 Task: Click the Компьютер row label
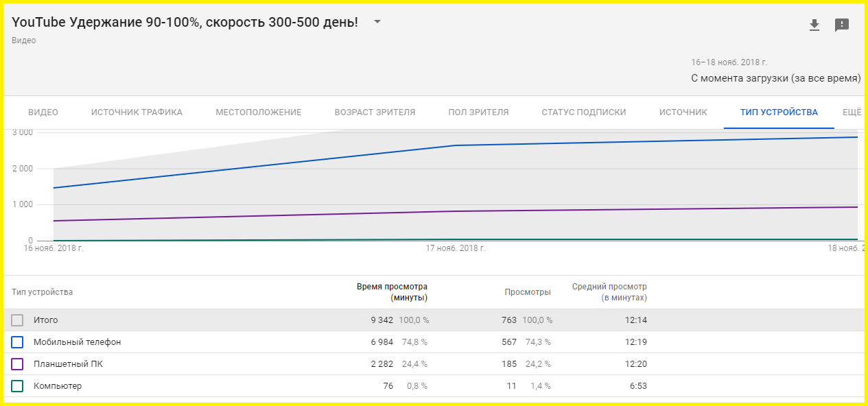point(58,386)
